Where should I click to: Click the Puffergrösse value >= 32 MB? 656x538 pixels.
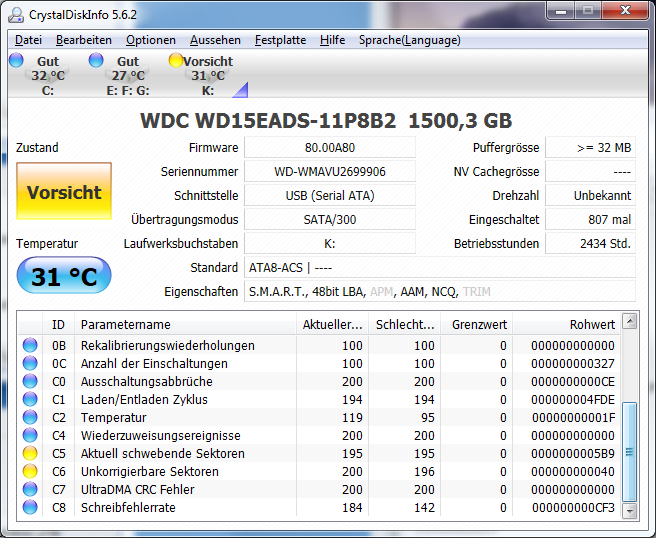point(591,148)
